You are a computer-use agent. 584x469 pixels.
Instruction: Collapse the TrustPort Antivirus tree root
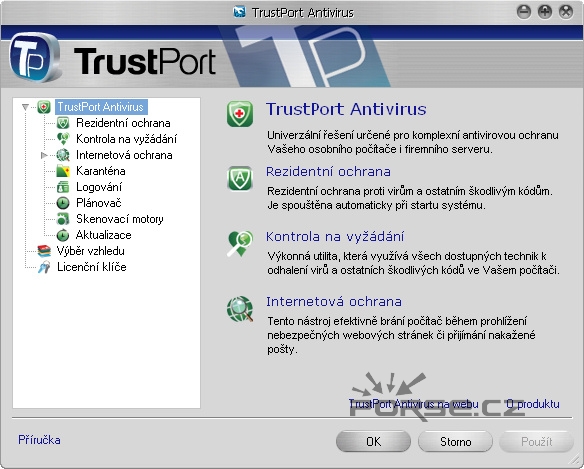coord(25,107)
